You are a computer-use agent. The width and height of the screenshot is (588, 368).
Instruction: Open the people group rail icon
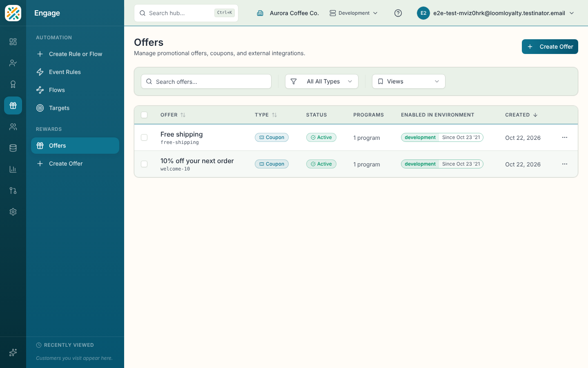13,127
